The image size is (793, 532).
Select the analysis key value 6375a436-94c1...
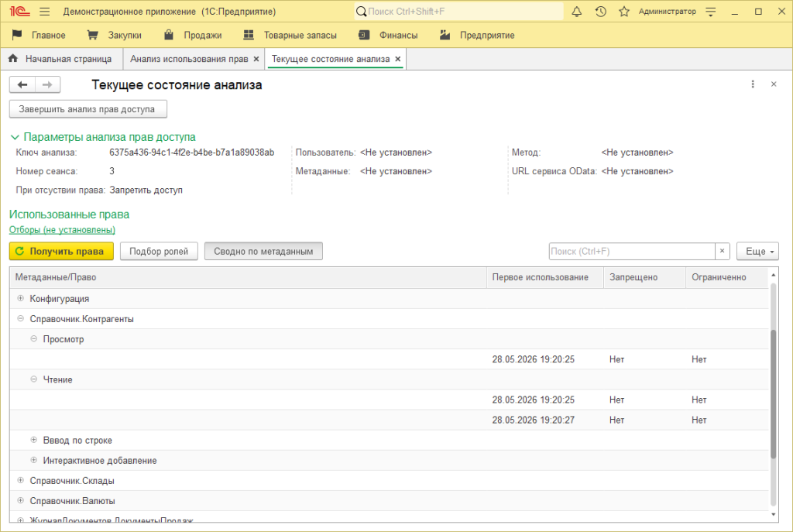click(192, 153)
